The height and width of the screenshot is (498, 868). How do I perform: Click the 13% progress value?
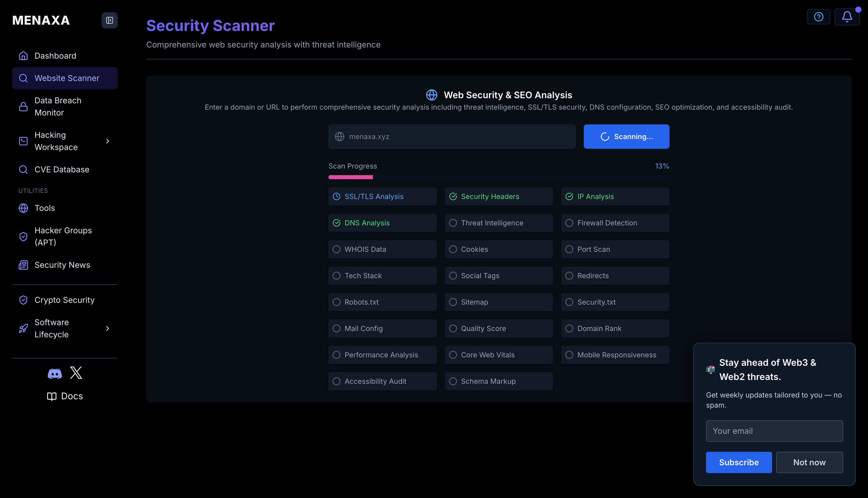tap(662, 166)
